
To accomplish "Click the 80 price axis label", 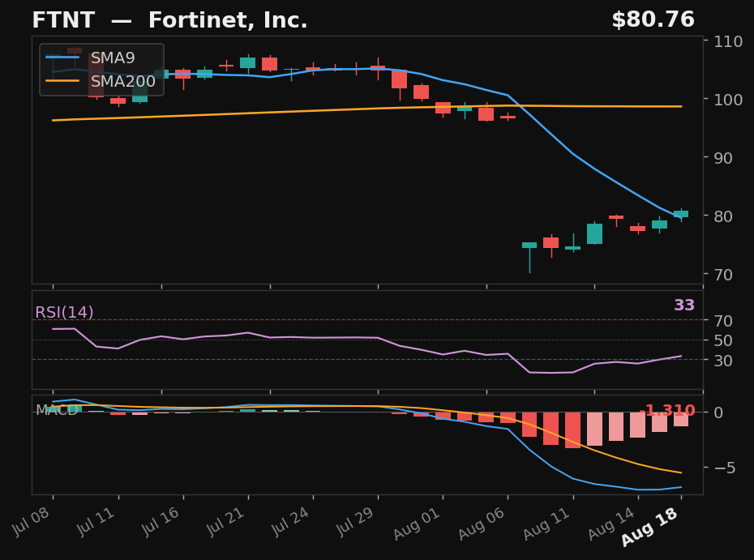I will [723, 216].
